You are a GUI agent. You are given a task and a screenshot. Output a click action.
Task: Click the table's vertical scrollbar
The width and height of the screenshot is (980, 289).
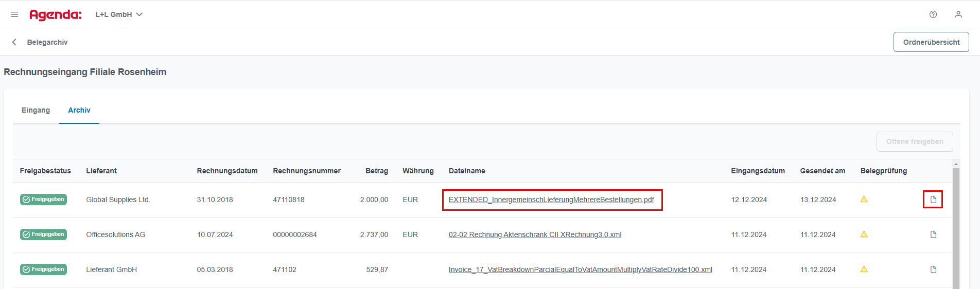[x=956, y=228]
